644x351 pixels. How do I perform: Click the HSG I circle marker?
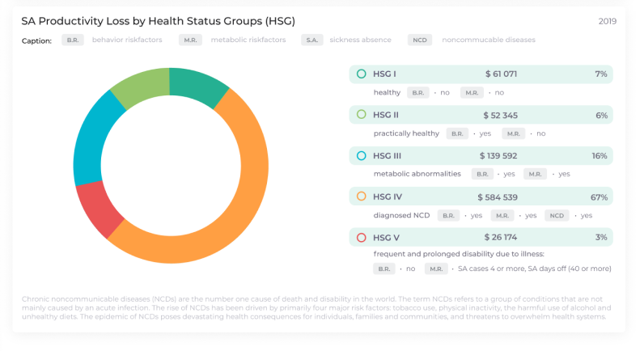click(362, 74)
